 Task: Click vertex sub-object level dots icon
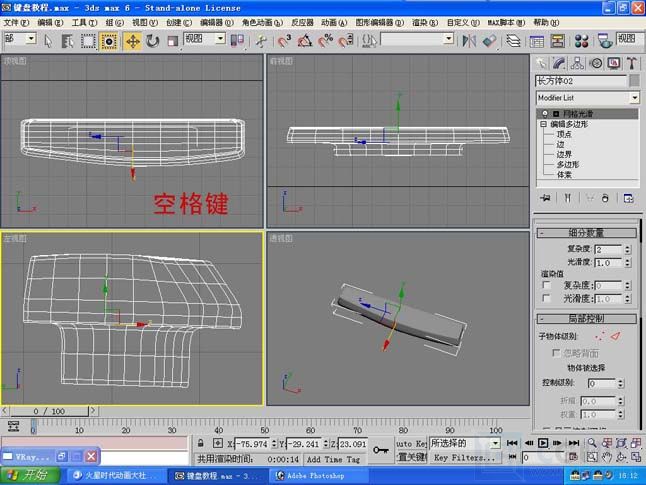(x=600, y=336)
